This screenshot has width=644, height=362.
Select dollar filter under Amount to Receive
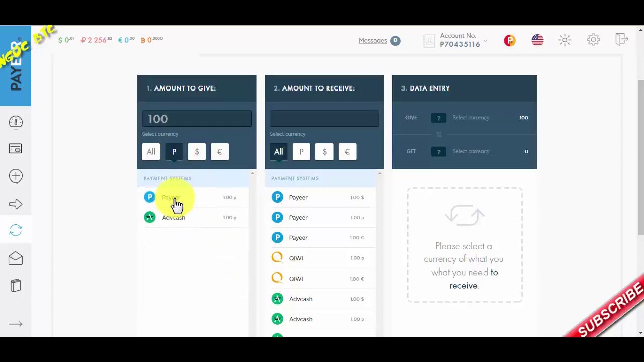(x=324, y=152)
